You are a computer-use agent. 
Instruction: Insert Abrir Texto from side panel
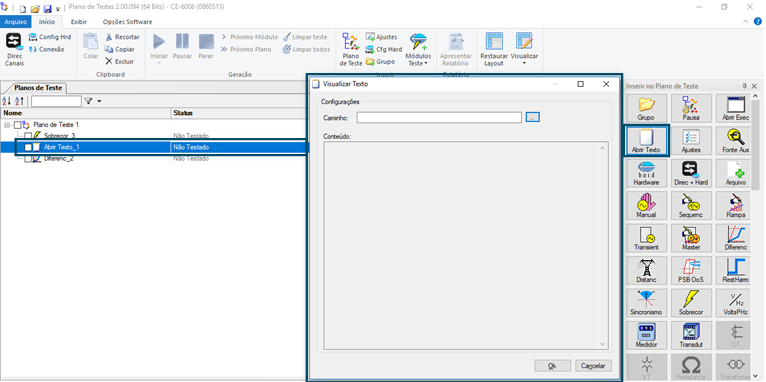tap(646, 141)
